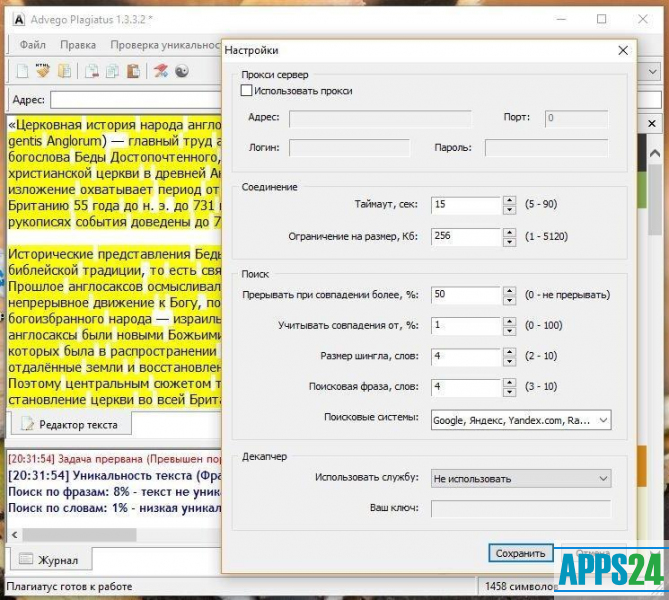Click the Порт input field
669x600 pixels.
point(576,119)
